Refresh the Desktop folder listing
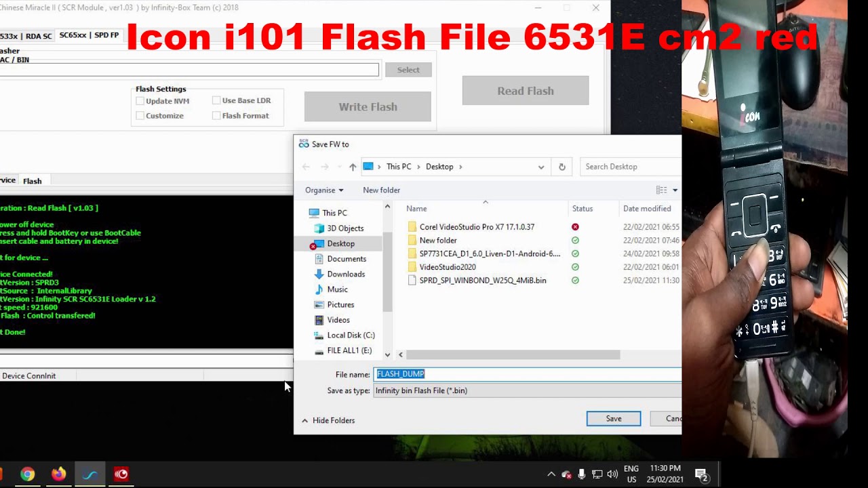The width and height of the screenshot is (868, 488). (561, 167)
